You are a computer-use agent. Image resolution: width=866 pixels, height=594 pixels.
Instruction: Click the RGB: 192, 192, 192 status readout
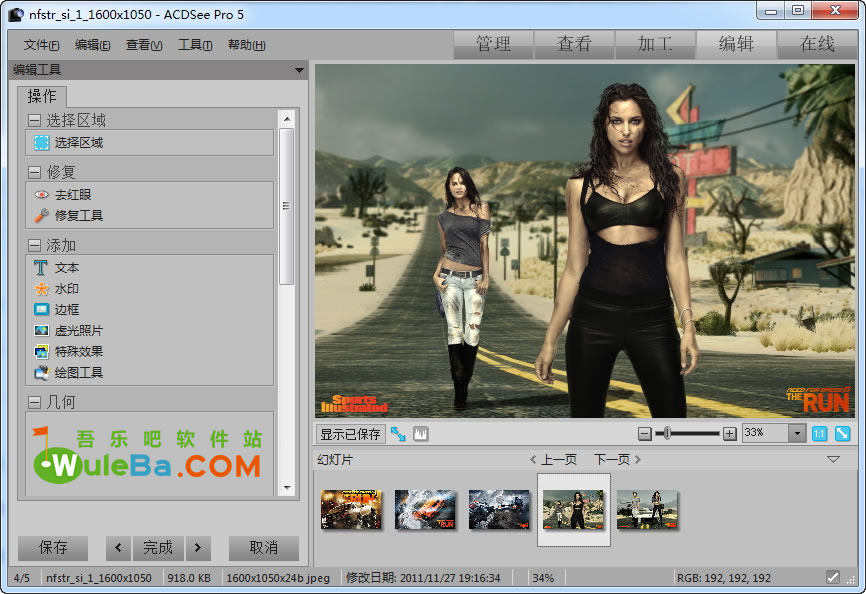[724, 578]
